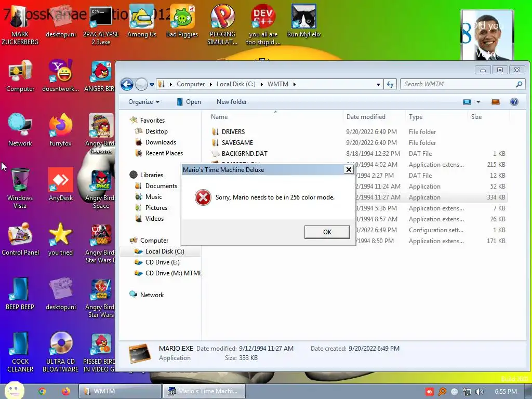Toggle the preview pane icon
This screenshot has height=399, width=532.
point(496,102)
